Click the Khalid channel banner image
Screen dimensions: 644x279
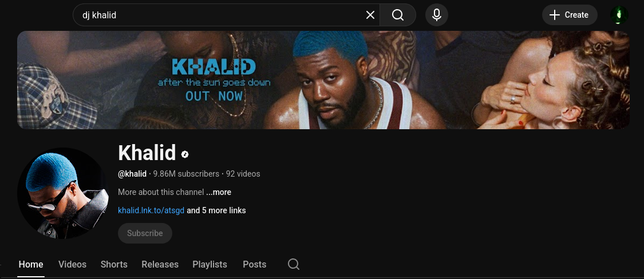(x=323, y=80)
